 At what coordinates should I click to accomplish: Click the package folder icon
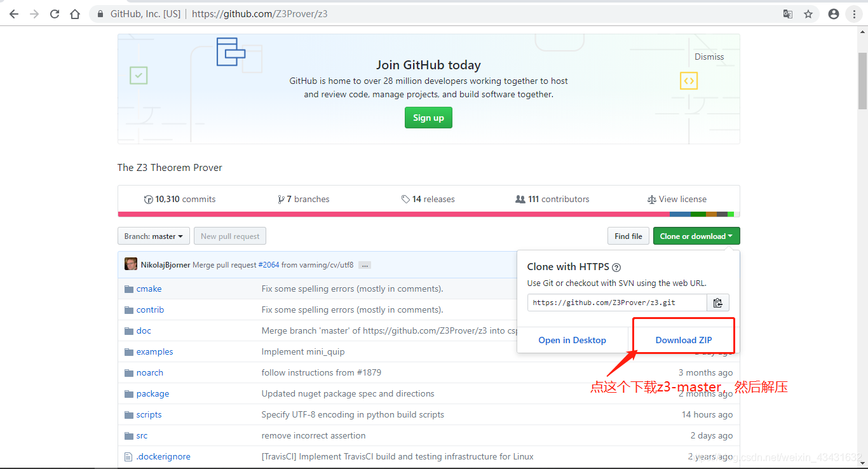tap(129, 393)
